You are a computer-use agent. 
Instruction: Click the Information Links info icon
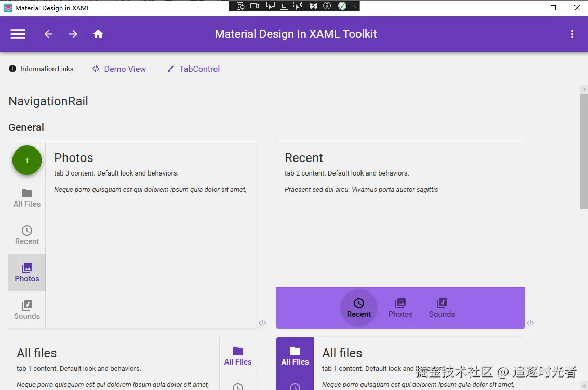(12, 69)
